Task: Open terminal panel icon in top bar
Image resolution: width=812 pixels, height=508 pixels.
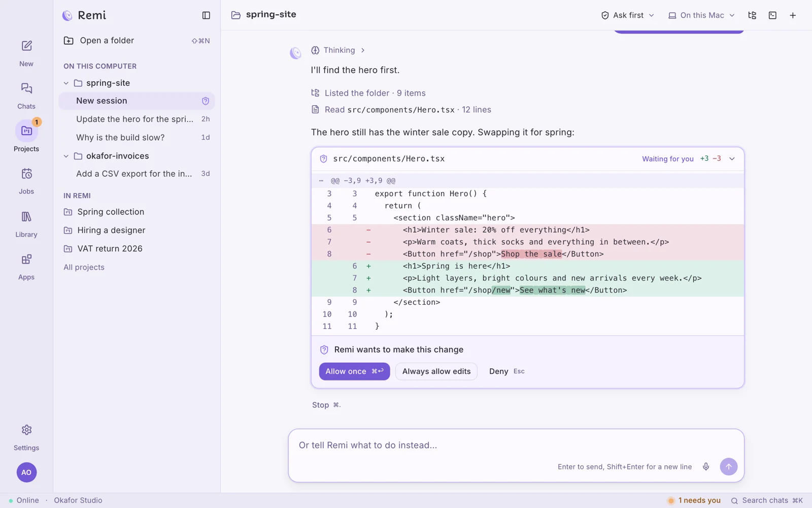Action: click(x=772, y=15)
